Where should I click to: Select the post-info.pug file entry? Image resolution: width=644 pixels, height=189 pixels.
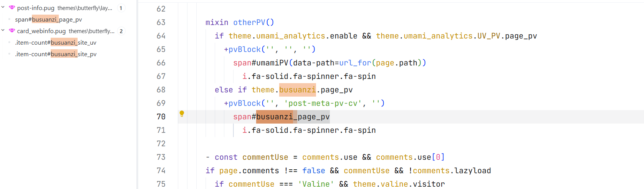36,8
